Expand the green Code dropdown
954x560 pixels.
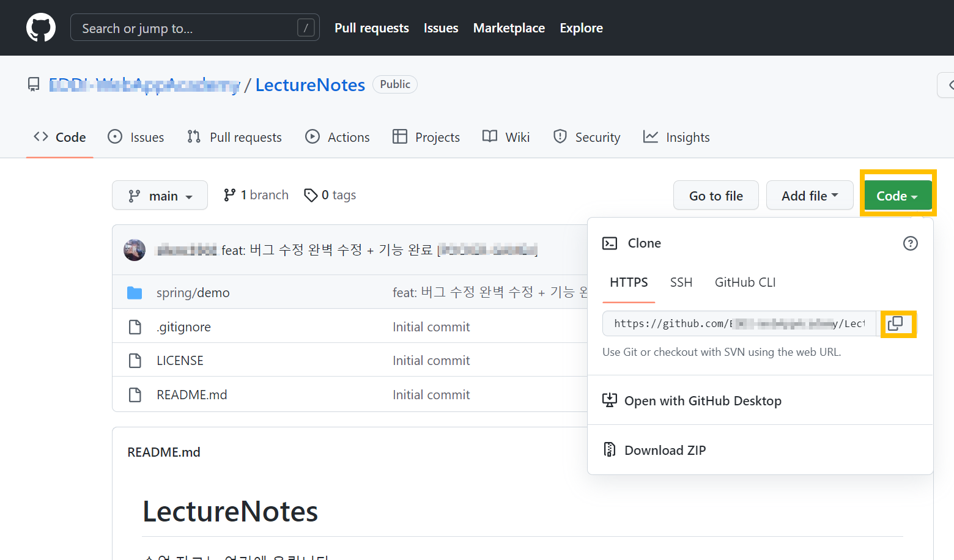897,195
